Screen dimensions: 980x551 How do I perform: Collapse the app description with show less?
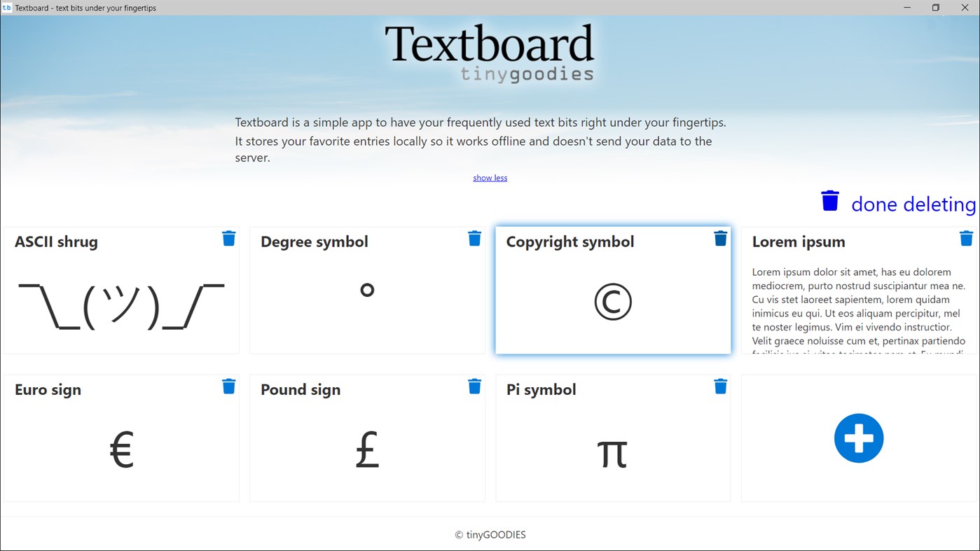point(490,177)
